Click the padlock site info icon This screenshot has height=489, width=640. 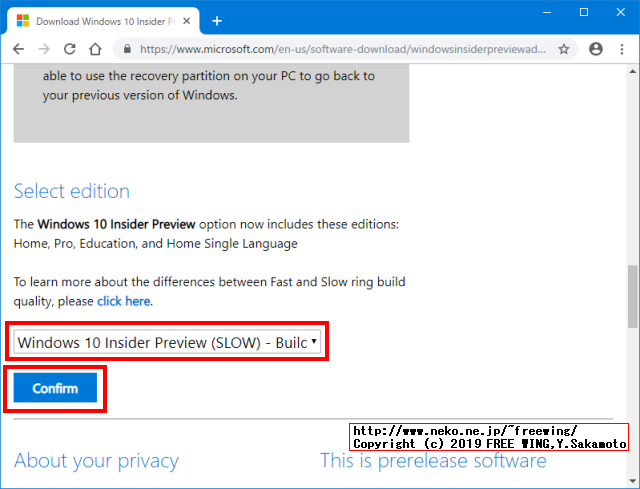(127, 49)
